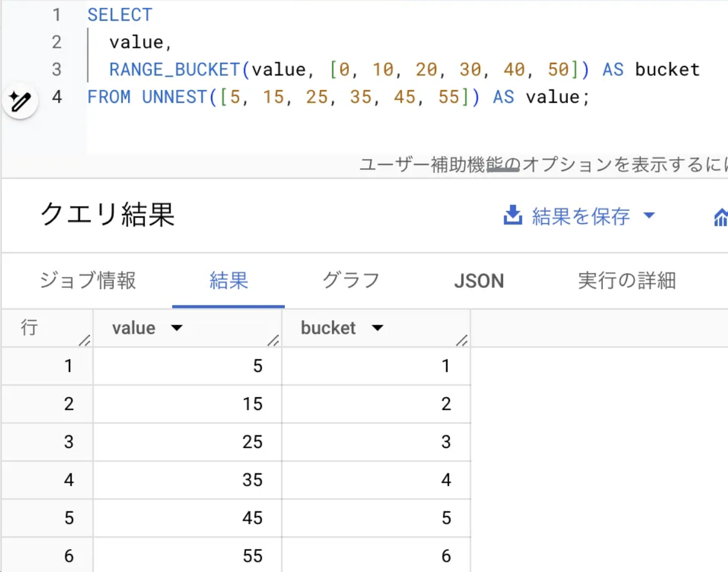Click row number 1 in the results table
Image resolution: width=728 pixels, height=572 pixels.
click(x=68, y=365)
